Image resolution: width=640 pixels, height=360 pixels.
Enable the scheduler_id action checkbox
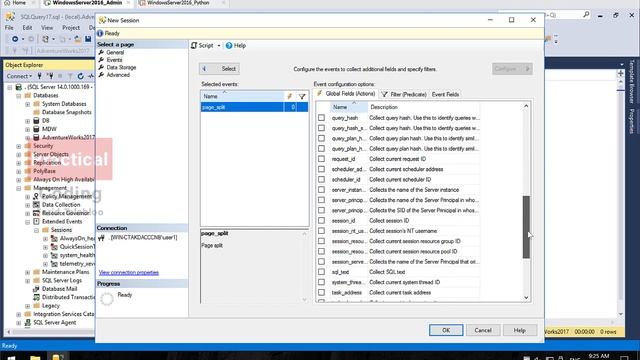coord(322,179)
